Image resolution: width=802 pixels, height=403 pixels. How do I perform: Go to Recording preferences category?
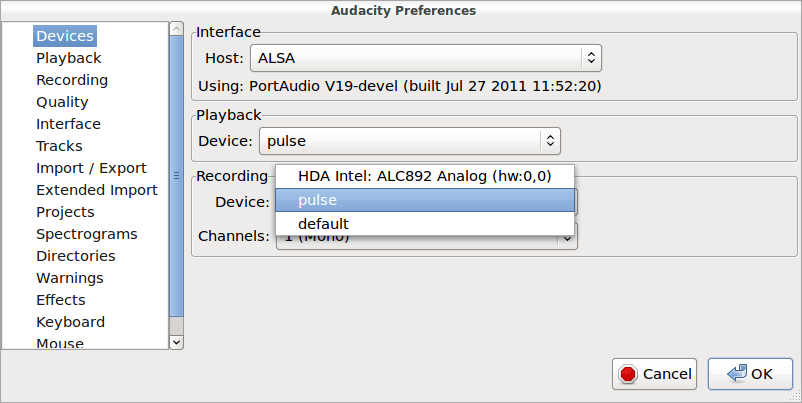pos(72,80)
